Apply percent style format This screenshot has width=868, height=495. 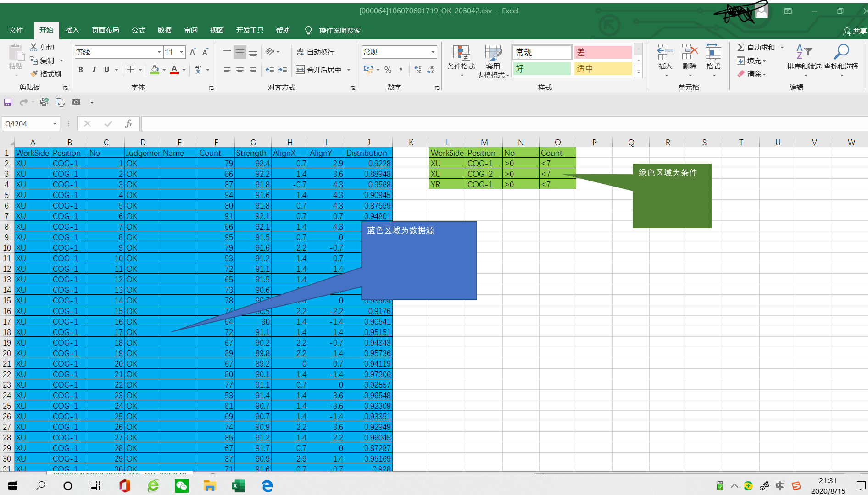pyautogui.click(x=388, y=70)
